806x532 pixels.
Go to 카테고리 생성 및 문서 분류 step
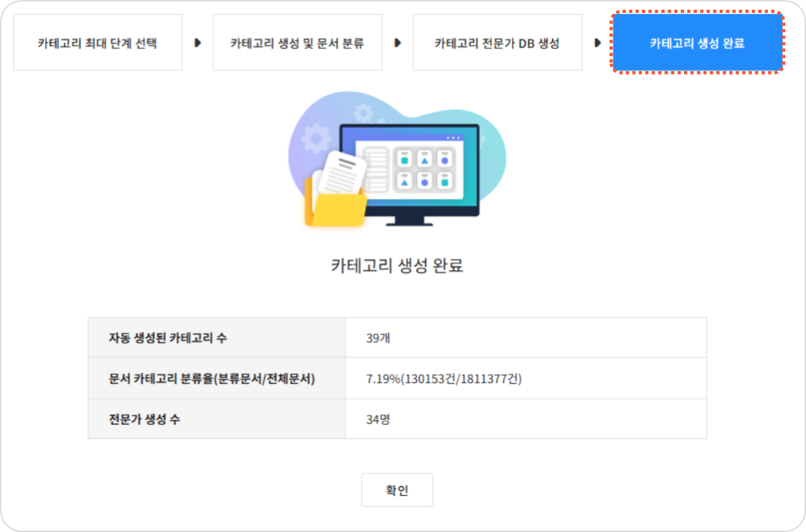297,43
